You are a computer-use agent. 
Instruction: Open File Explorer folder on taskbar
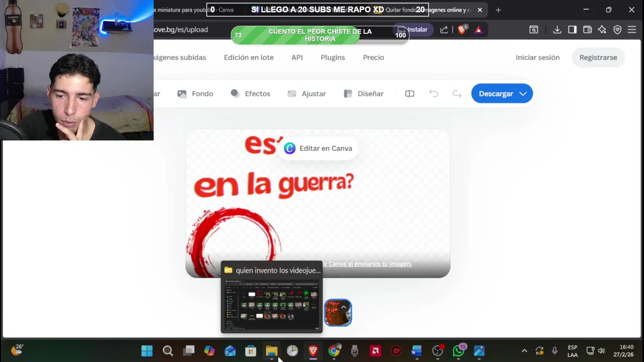(x=272, y=351)
